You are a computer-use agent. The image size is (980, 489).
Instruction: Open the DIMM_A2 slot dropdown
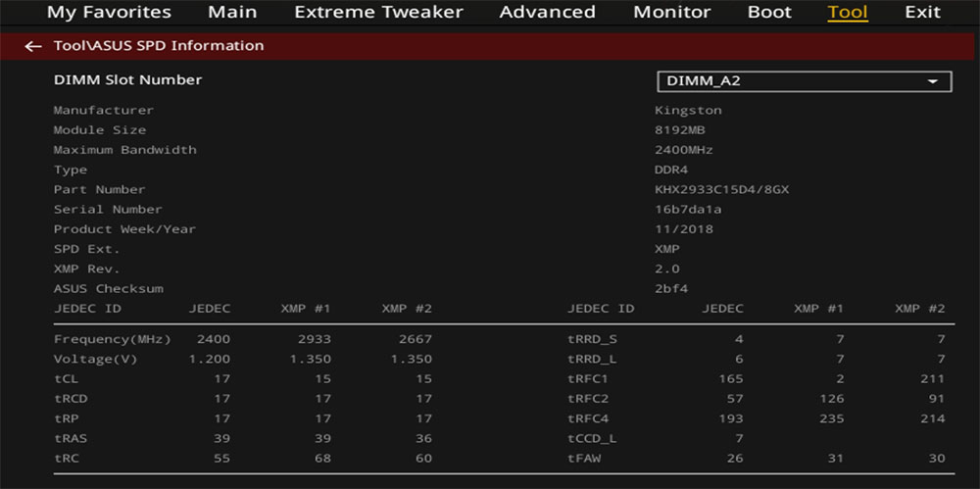click(805, 81)
